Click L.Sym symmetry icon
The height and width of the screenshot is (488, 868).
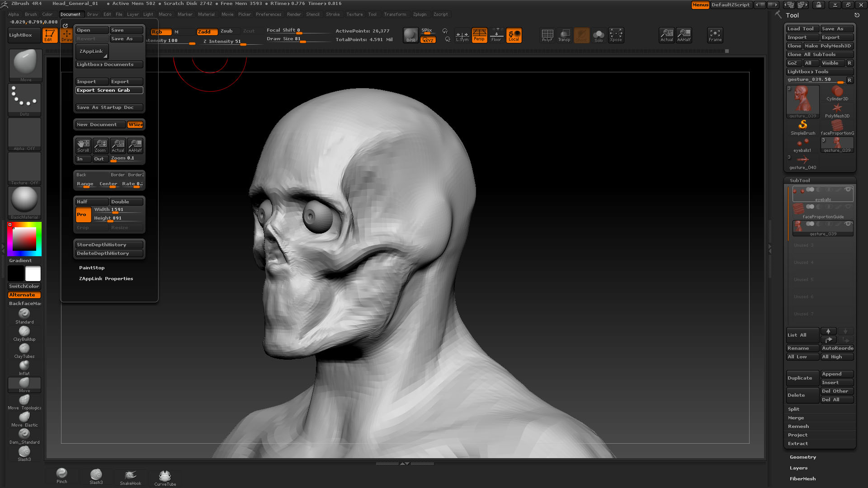pyautogui.click(x=462, y=35)
